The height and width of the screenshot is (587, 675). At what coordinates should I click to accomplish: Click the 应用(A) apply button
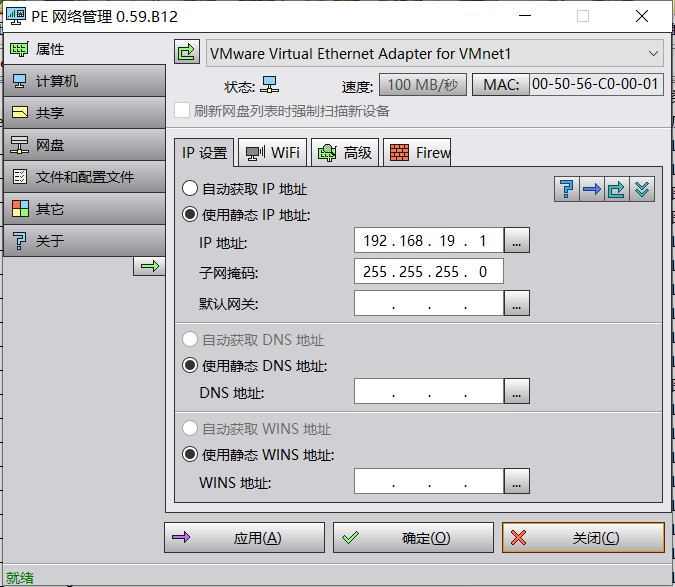(245, 538)
